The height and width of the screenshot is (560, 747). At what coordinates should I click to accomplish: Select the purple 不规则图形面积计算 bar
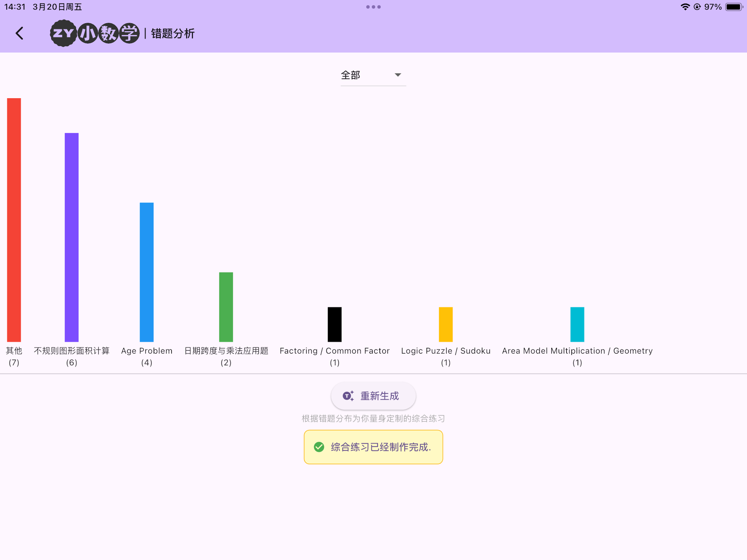pyautogui.click(x=72, y=237)
